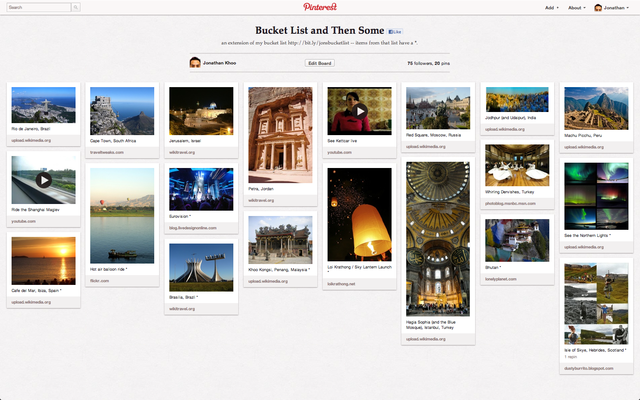Click the Facebook Like button
640x400 pixels.
click(395, 32)
